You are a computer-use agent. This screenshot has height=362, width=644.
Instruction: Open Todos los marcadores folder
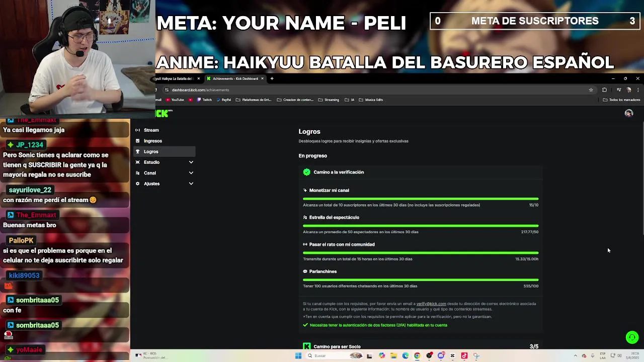click(621, 100)
